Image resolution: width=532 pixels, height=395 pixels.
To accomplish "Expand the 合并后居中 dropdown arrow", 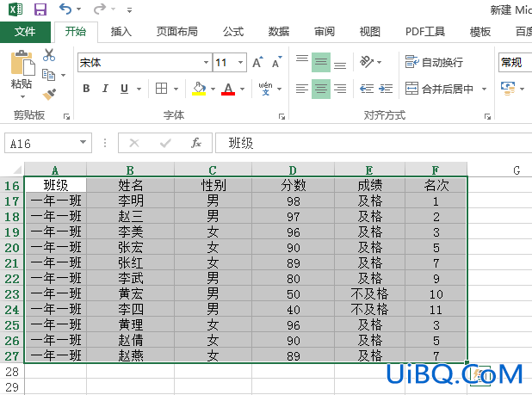I will click(x=484, y=89).
